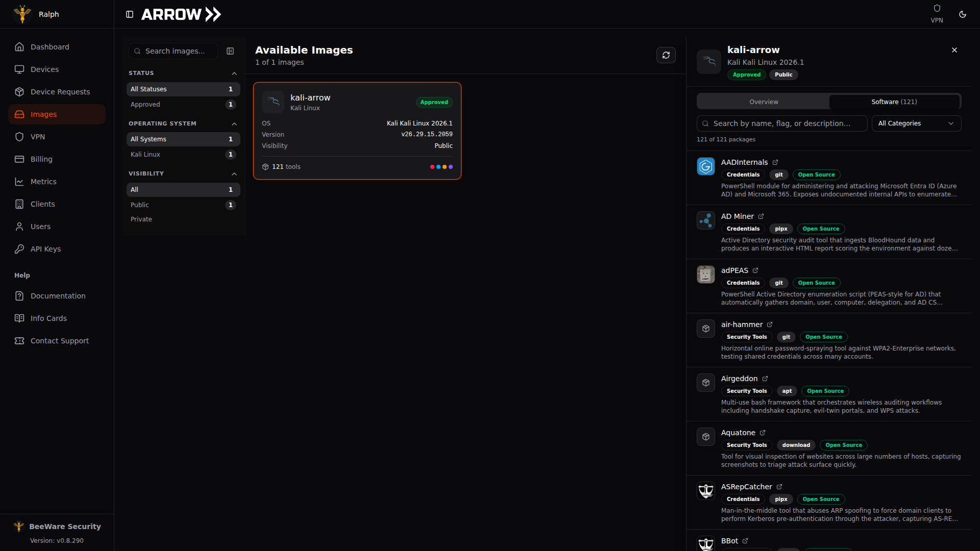Click the AADInternals package logo

(706, 166)
